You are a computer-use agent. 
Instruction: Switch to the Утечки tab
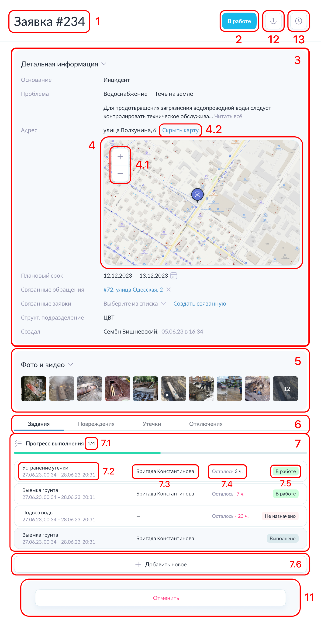click(x=152, y=424)
